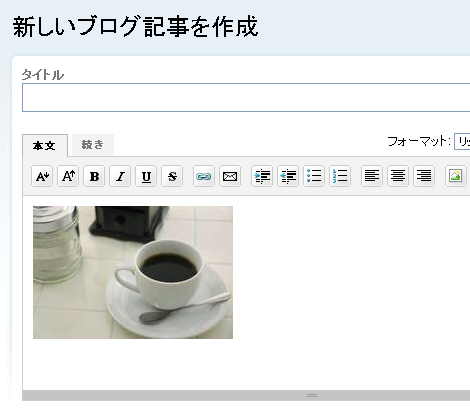
Task: Align text to the right
Action: (424, 176)
